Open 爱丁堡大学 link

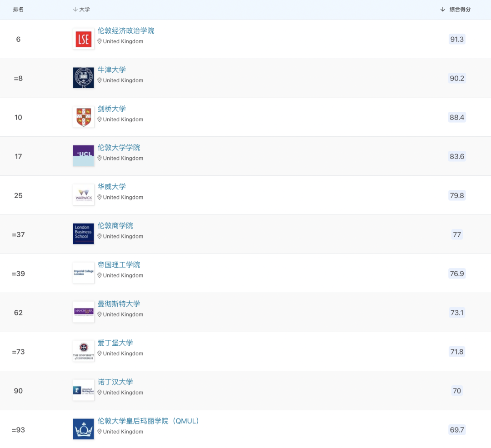point(115,343)
